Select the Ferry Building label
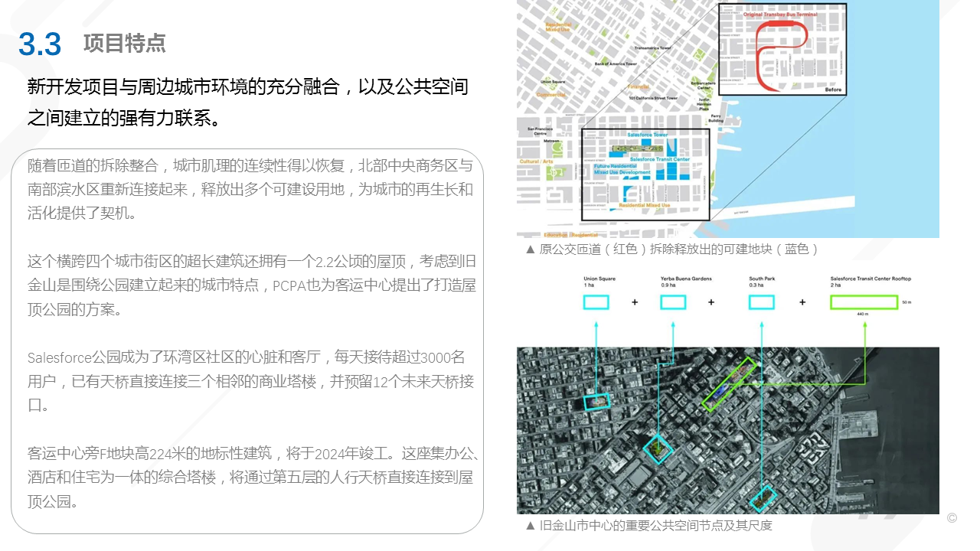 (716, 118)
